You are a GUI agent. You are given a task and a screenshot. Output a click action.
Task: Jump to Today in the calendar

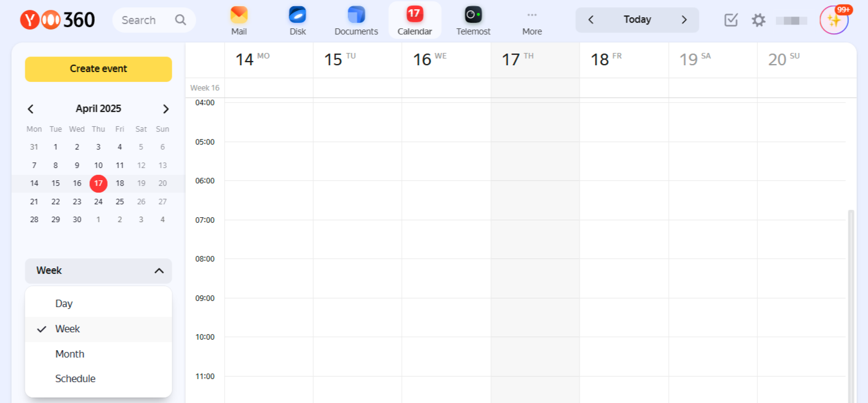click(x=637, y=20)
